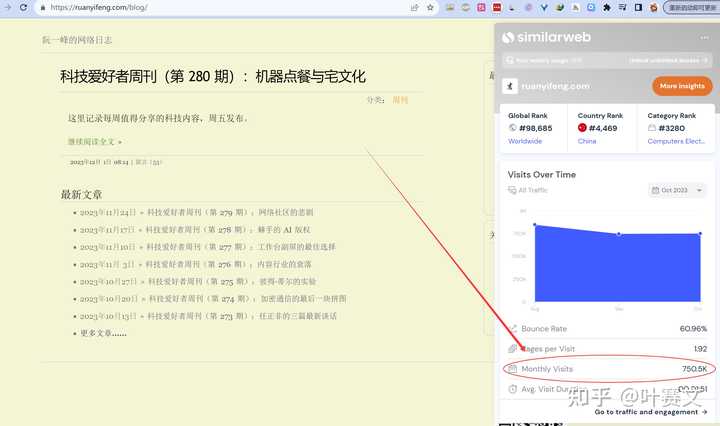Open the weekly issue 277 article link
The width and height of the screenshot is (720, 426).
[241, 247]
